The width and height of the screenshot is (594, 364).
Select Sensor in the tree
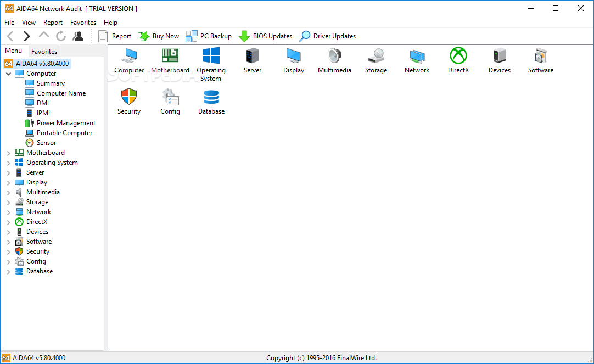(41, 142)
